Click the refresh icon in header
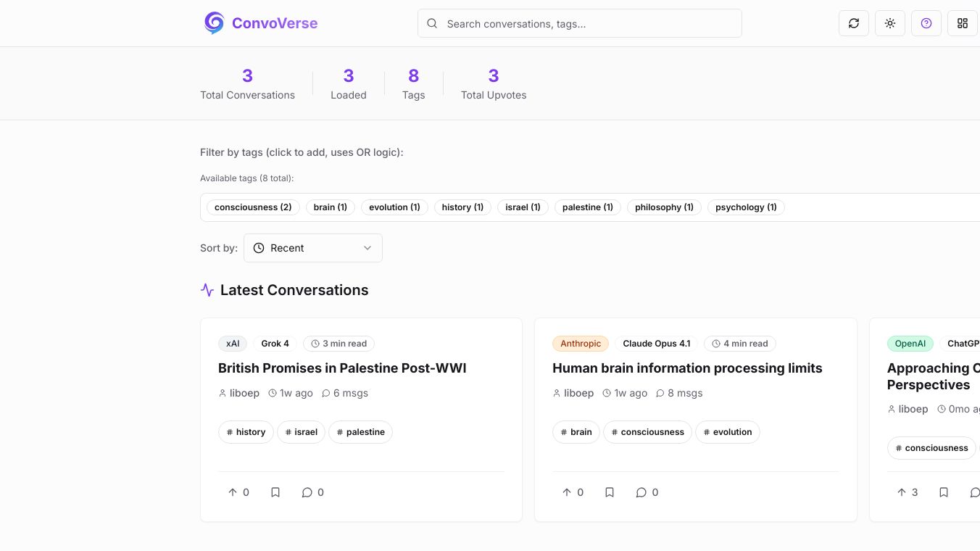The width and height of the screenshot is (980, 551). pyautogui.click(x=854, y=23)
